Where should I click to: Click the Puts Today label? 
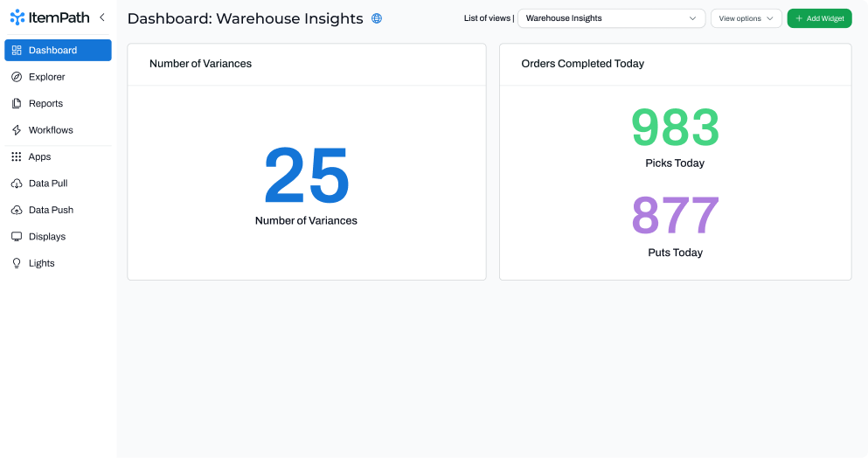[676, 253]
